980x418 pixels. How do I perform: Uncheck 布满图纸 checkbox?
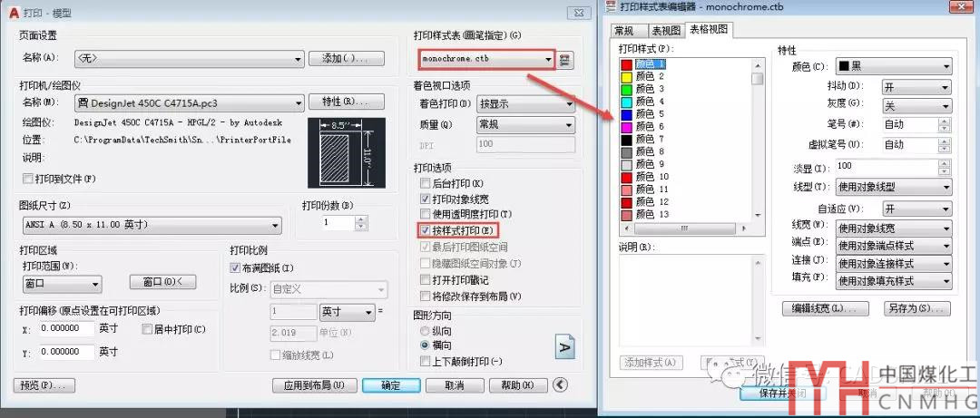coord(235,268)
